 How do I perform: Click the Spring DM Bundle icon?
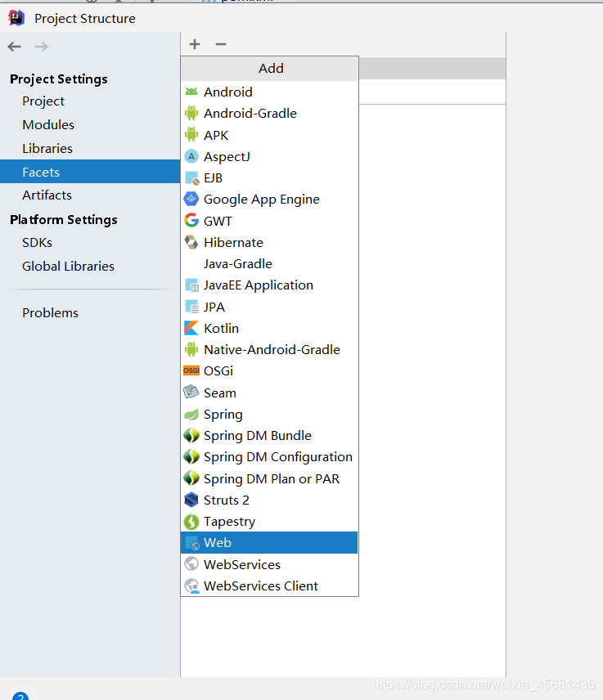coord(191,435)
